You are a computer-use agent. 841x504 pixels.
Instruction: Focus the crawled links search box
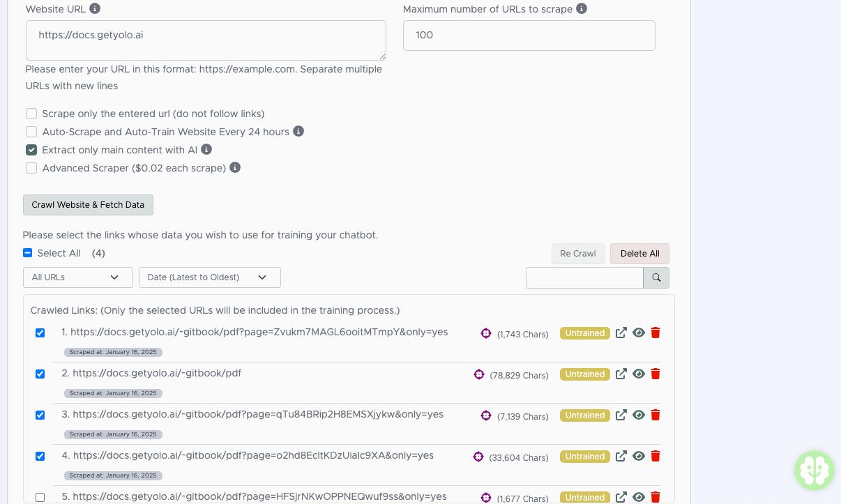coord(584,277)
